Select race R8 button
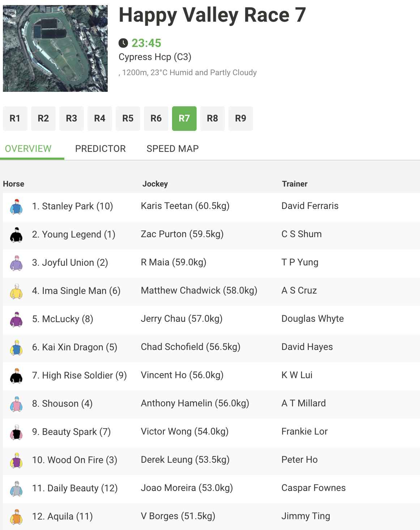The height and width of the screenshot is (530, 420). click(x=213, y=118)
